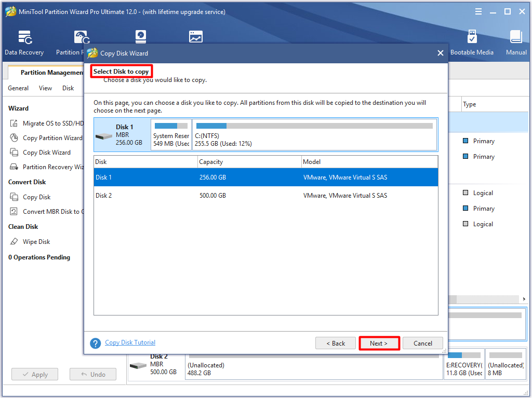Select C:(NTFS) partition block in preview
This screenshot has height=398, width=532.
pyautogui.click(x=314, y=134)
